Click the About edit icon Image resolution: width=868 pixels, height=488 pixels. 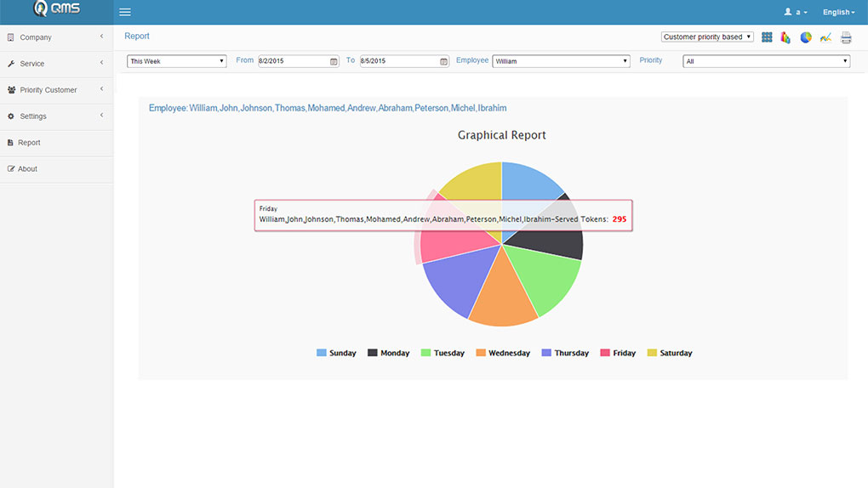[x=10, y=168]
